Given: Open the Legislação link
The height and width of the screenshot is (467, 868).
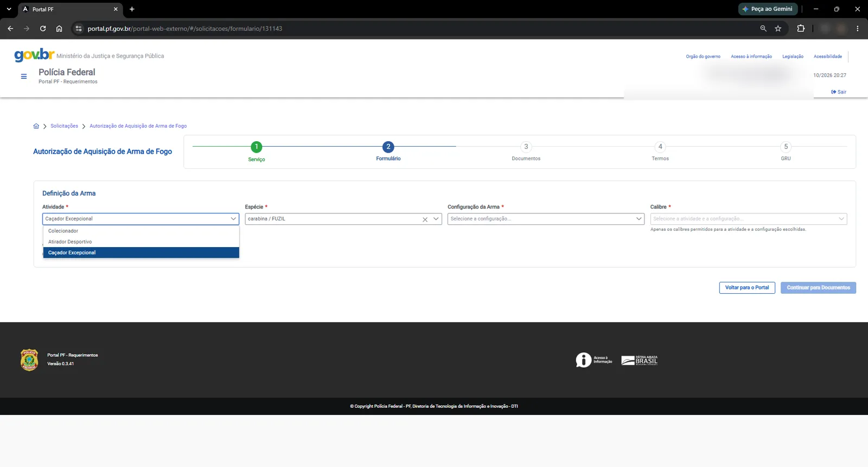Looking at the screenshot, I should click(793, 56).
